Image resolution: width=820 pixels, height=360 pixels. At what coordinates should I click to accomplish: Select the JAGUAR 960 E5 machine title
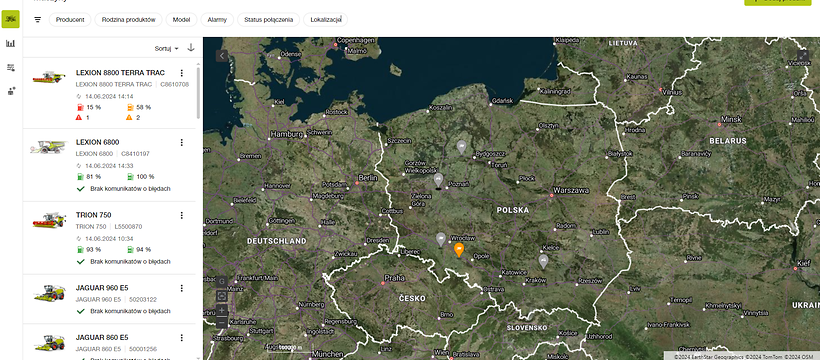(x=102, y=288)
